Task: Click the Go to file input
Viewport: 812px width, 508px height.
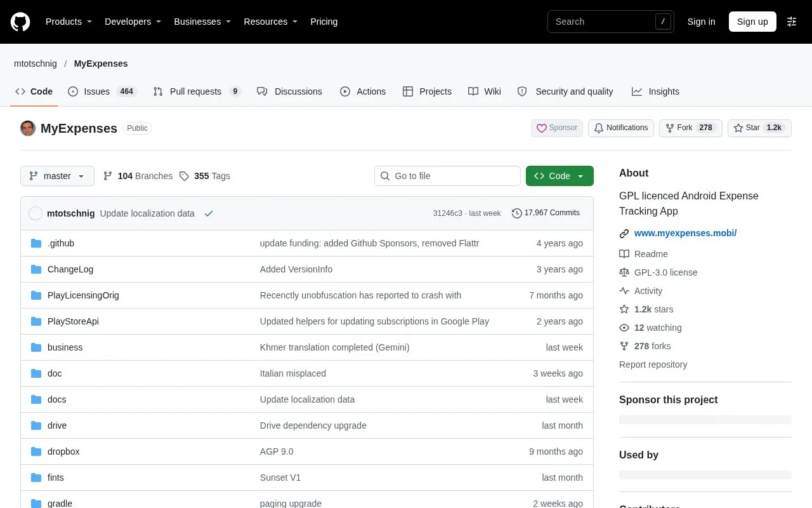Action: coord(447,176)
